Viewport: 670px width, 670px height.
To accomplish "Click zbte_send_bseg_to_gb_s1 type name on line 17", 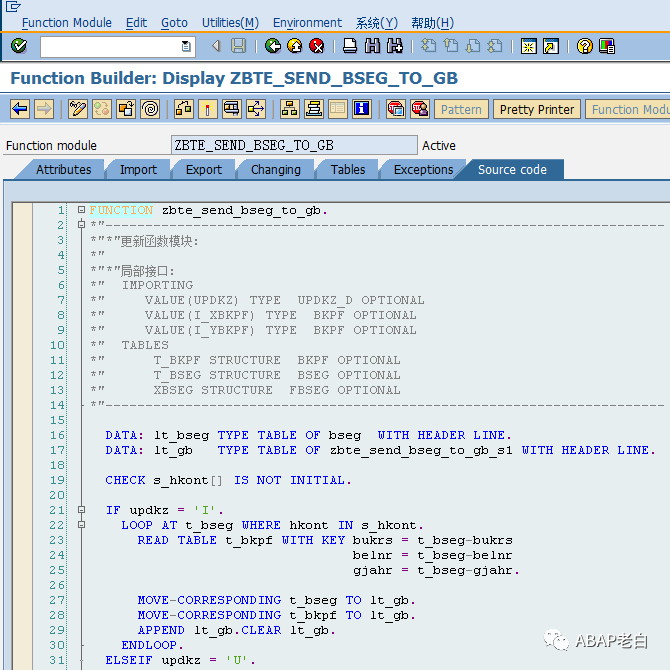I will tap(421, 451).
